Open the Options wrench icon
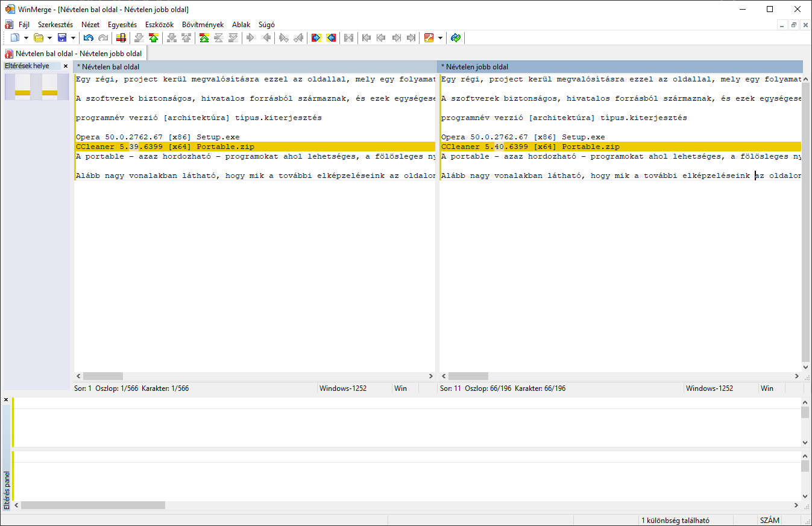The width and height of the screenshot is (812, 526). coord(429,38)
